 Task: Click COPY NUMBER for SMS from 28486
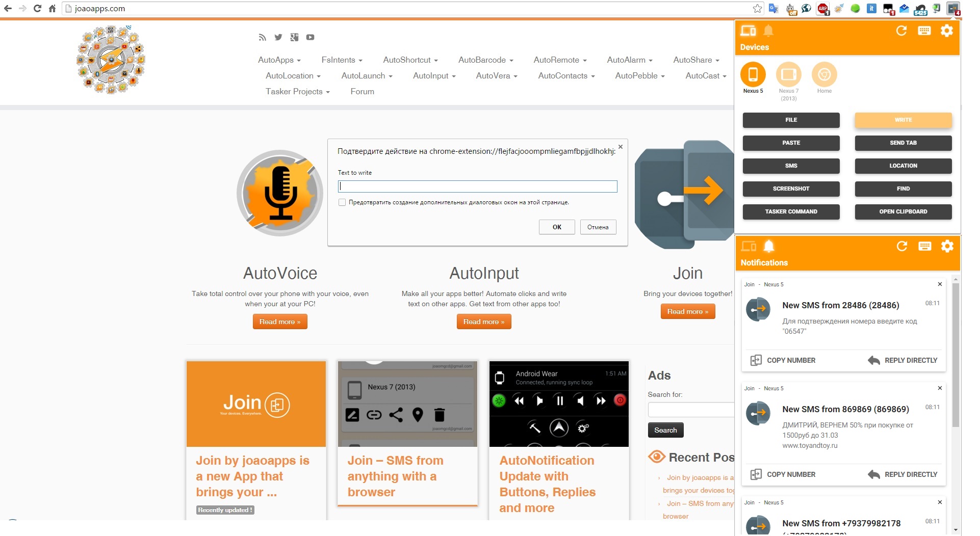click(x=783, y=360)
